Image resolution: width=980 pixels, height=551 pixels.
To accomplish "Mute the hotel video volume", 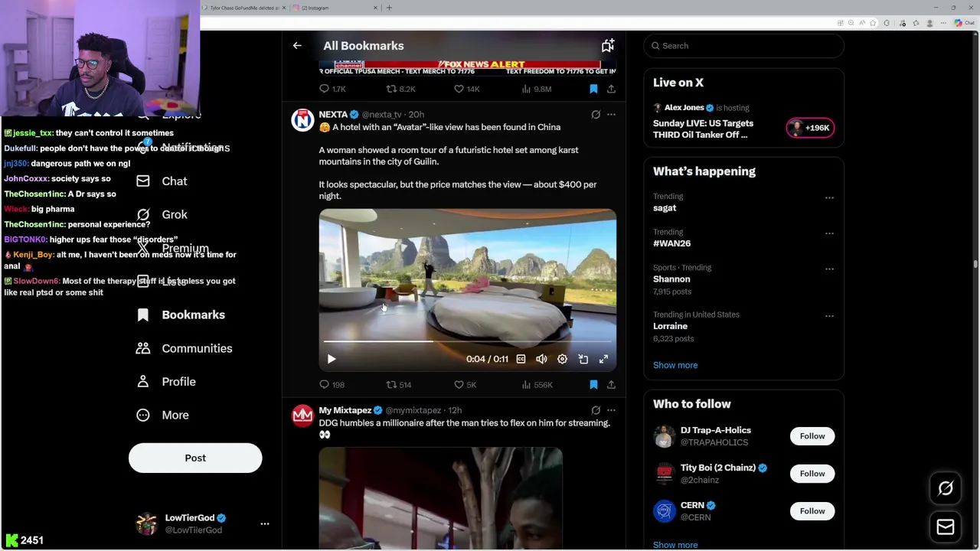I will [541, 359].
